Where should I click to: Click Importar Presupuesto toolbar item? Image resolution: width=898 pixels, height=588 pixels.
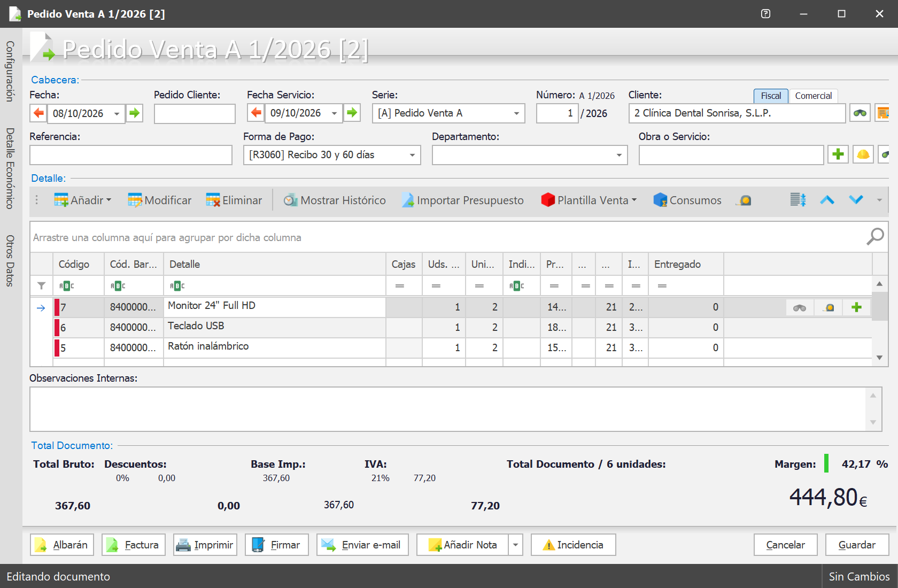[463, 200]
